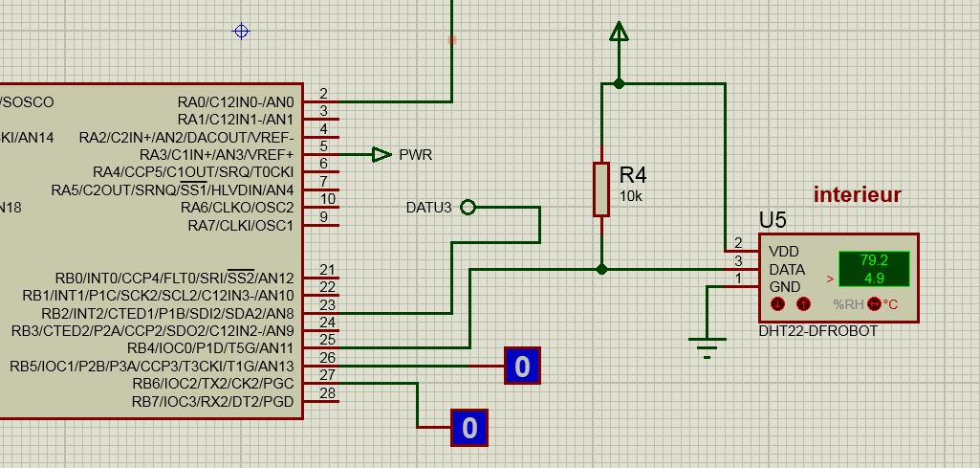Select the PWR output terminal arrow
Screen dimensions: 980x468
coord(381,154)
